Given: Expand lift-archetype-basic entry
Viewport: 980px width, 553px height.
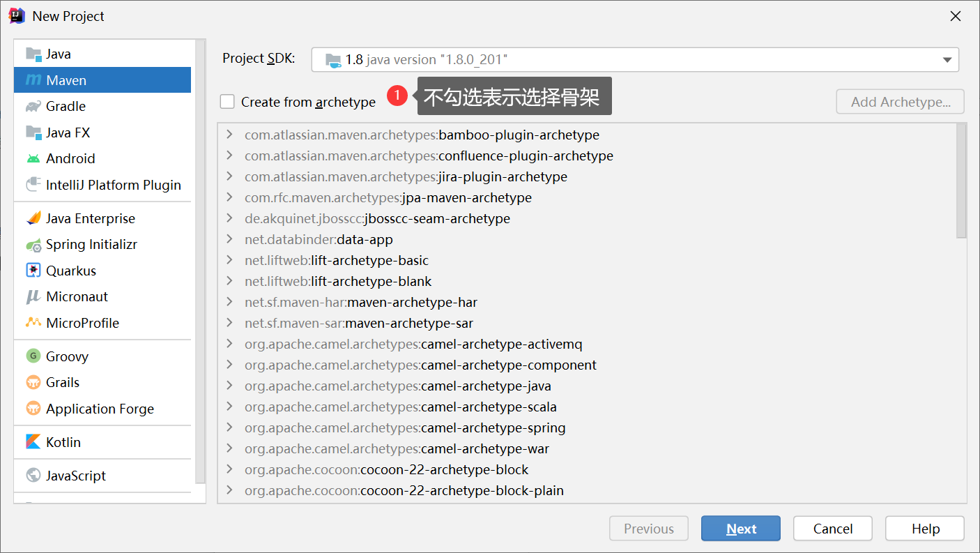Looking at the screenshot, I should [x=230, y=260].
